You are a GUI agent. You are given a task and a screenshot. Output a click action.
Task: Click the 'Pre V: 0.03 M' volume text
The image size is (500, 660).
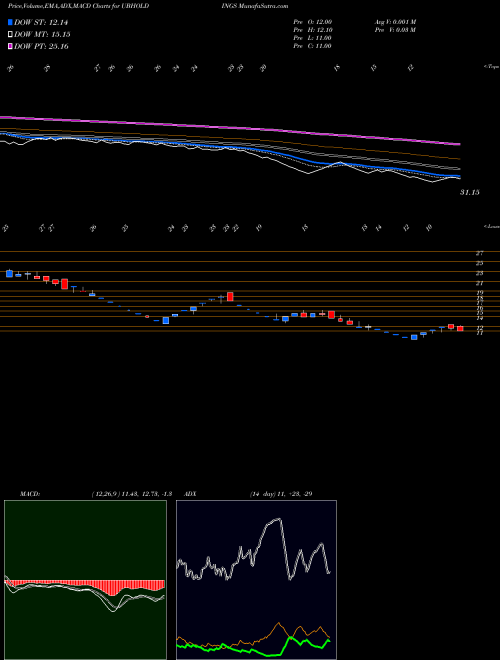coord(395,30)
